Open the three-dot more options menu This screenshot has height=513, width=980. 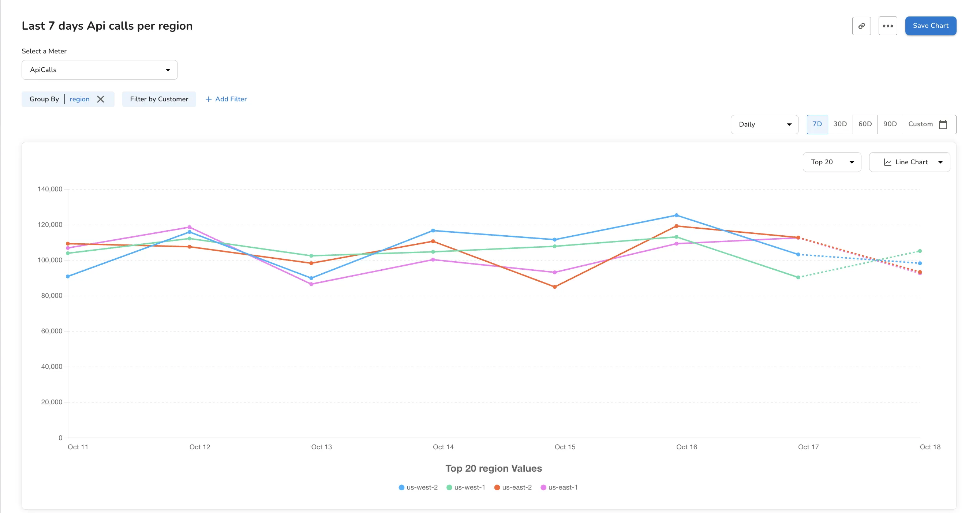tap(887, 26)
